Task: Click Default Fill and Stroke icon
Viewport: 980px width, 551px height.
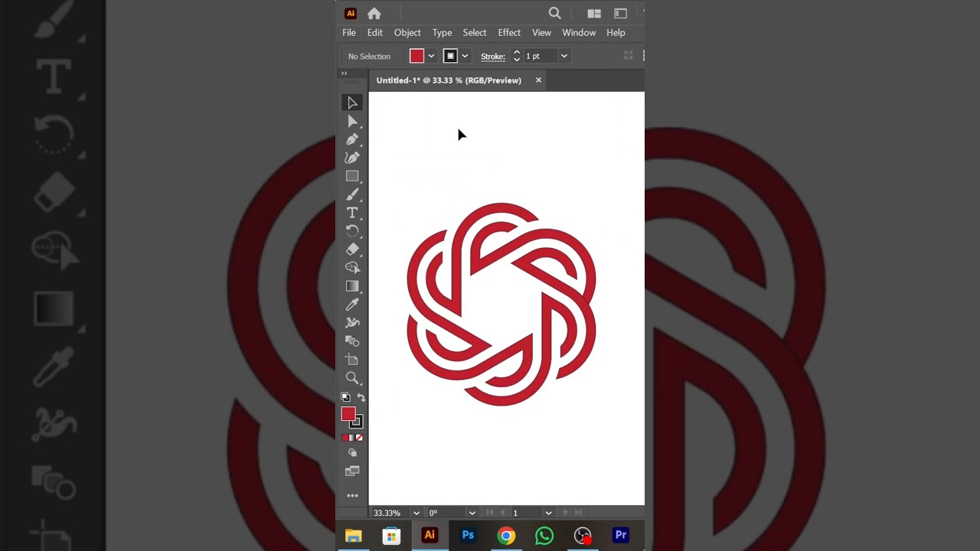Action: pyautogui.click(x=345, y=397)
